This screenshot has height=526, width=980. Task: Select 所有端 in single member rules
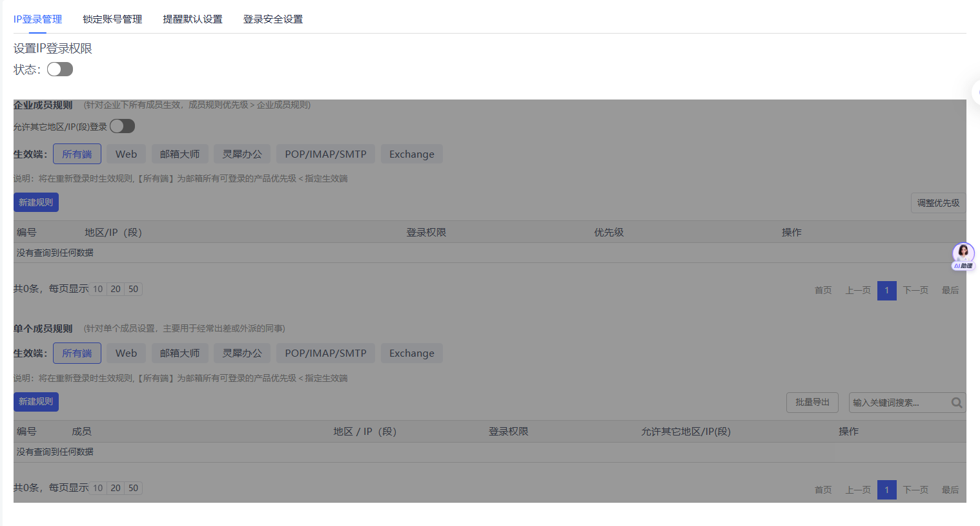pyautogui.click(x=77, y=353)
